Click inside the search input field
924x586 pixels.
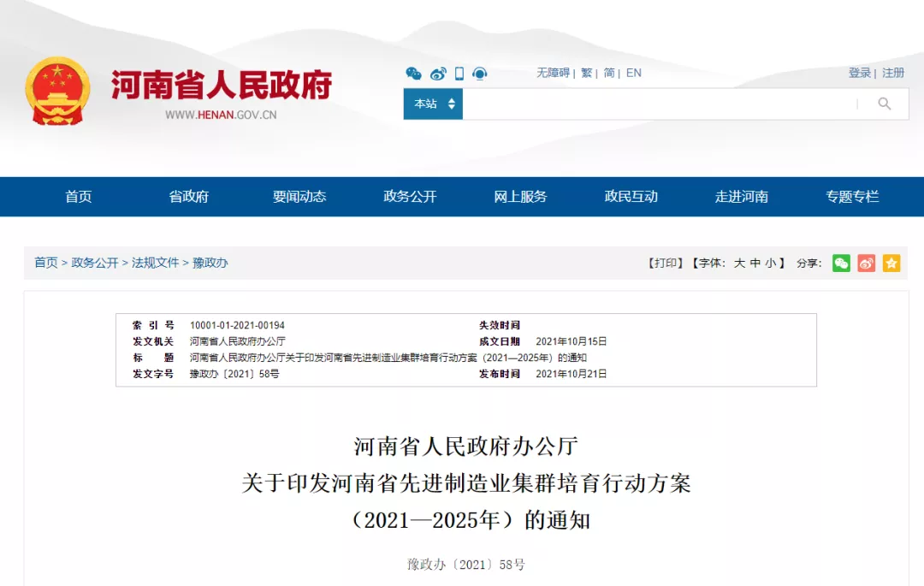pyautogui.click(x=659, y=104)
